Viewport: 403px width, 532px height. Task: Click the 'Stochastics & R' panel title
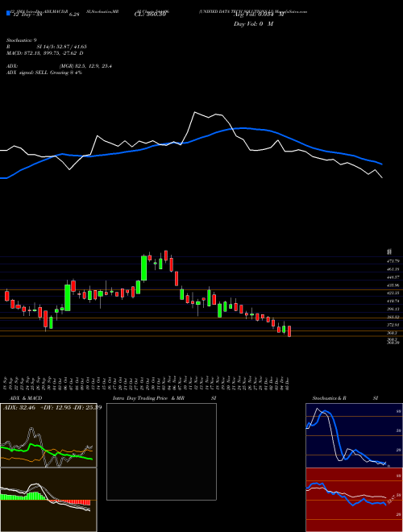(330, 398)
